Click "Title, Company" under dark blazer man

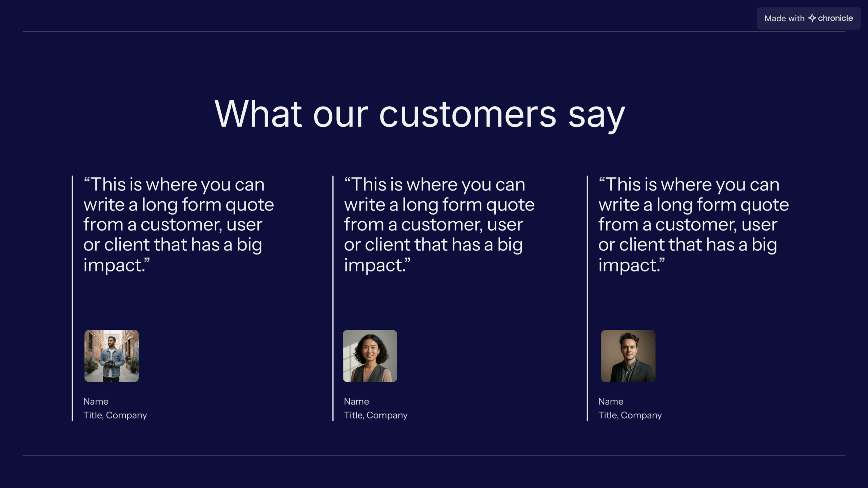click(x=630, y=415)
